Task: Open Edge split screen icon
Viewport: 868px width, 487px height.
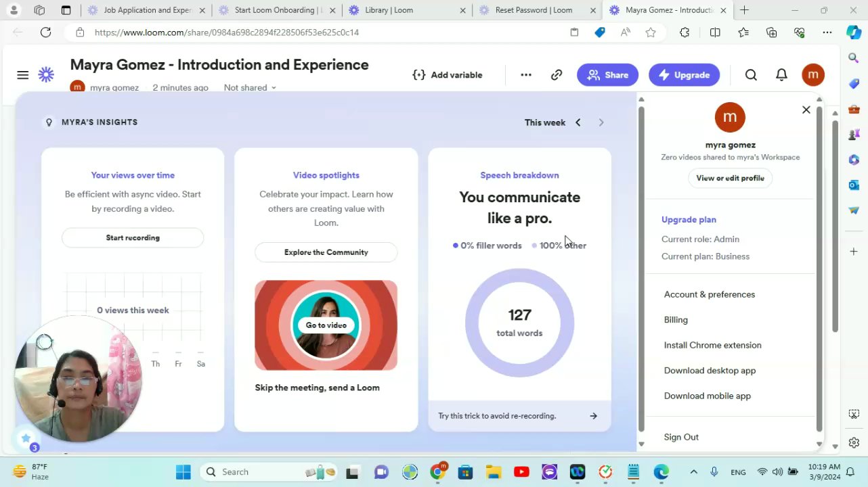Action: [715, 32]
